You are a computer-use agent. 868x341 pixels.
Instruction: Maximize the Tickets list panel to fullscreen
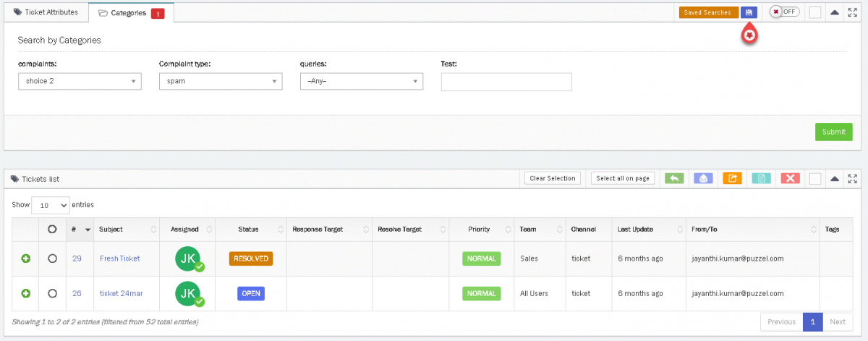(852, 178)
